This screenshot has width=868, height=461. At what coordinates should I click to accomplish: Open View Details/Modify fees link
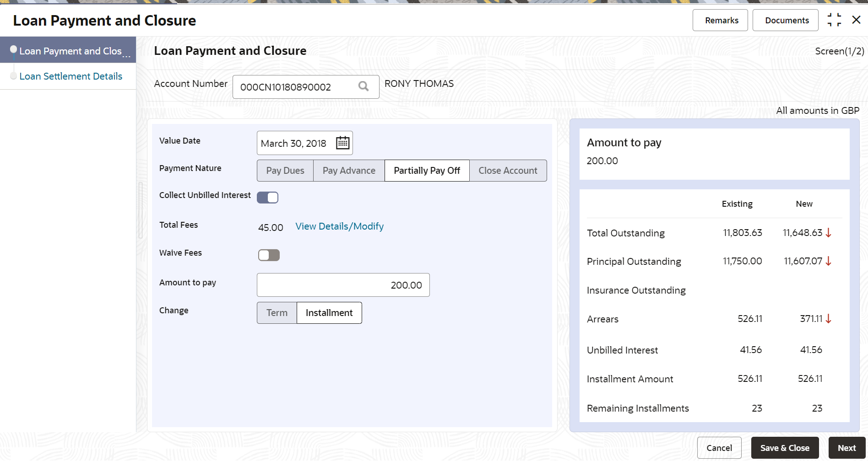point(339,226)
